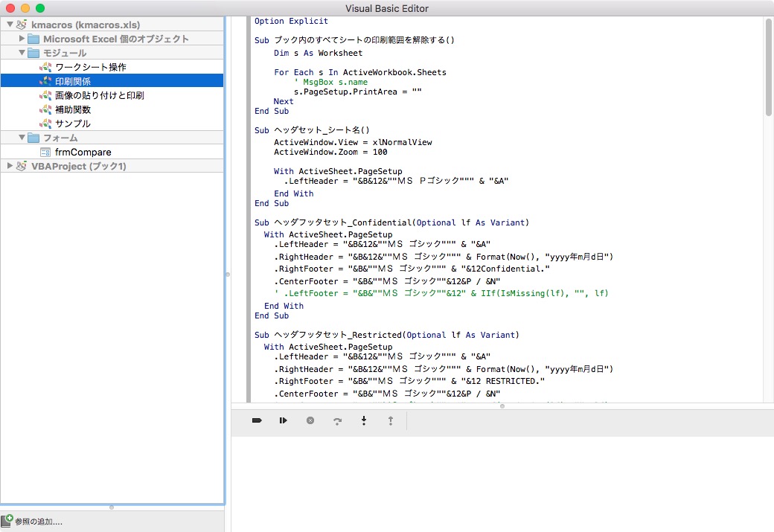This screenshot has height=532, width=774.
Task: Click the code editor vertical scrollbar
Action: pyautogui.click(x=769, y=68)
